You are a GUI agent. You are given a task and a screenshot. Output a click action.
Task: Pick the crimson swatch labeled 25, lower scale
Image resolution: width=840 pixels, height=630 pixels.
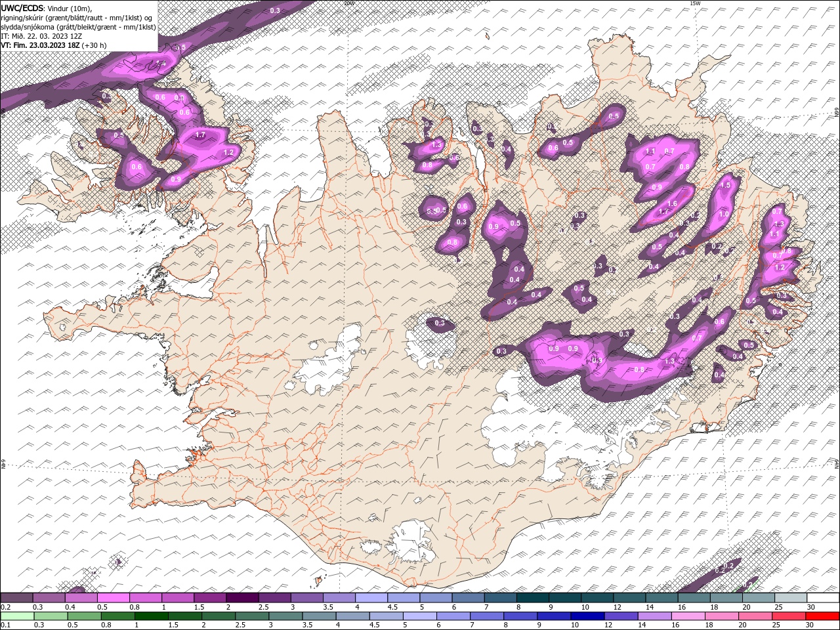coord(788,616)
